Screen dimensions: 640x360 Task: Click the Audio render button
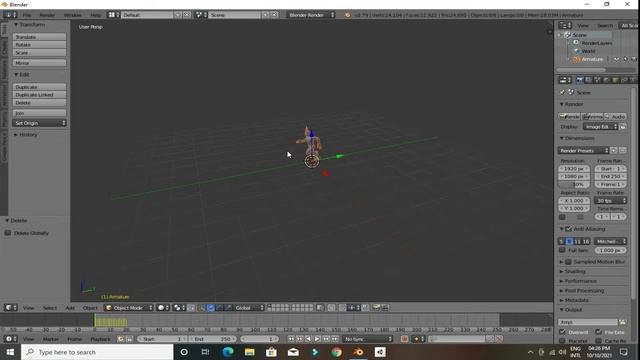[616, 116]
